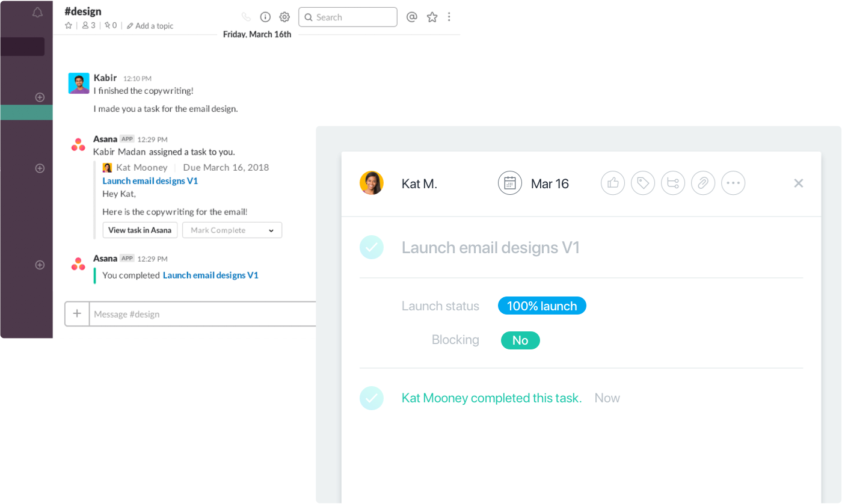Show mentions with the @ icon
Image resolution: width=842 pixels, height=504 pixels.
[412, 17]
